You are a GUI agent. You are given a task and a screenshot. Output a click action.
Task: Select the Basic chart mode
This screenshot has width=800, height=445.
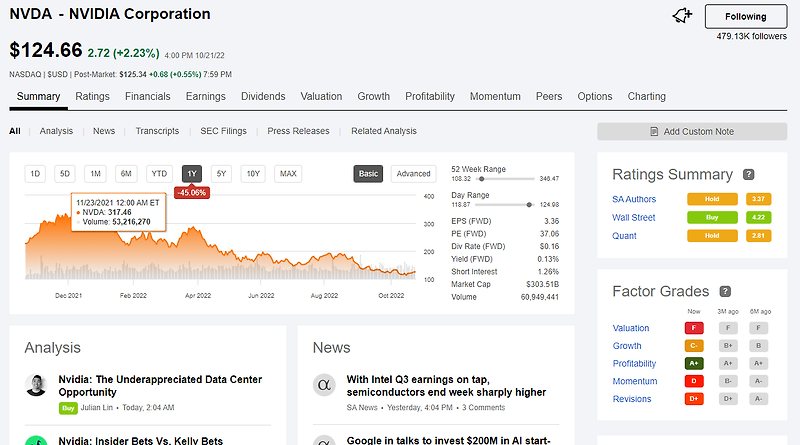pos(369,174)
